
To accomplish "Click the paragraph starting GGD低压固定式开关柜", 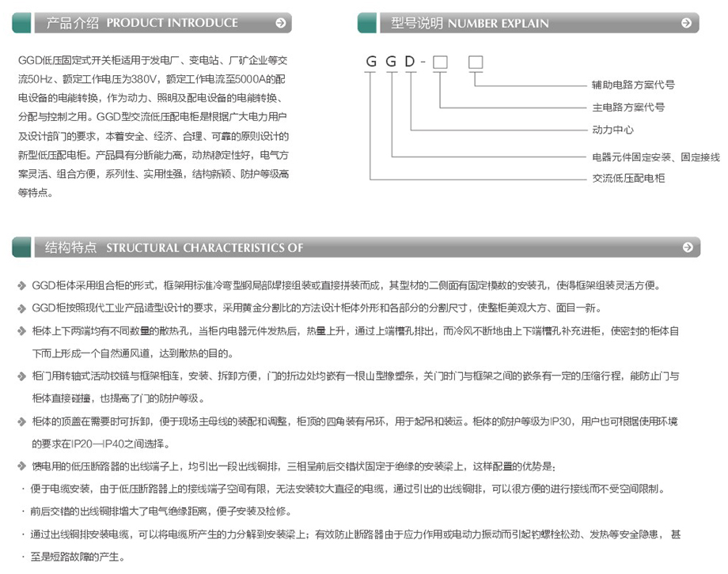I will point(154,127).
